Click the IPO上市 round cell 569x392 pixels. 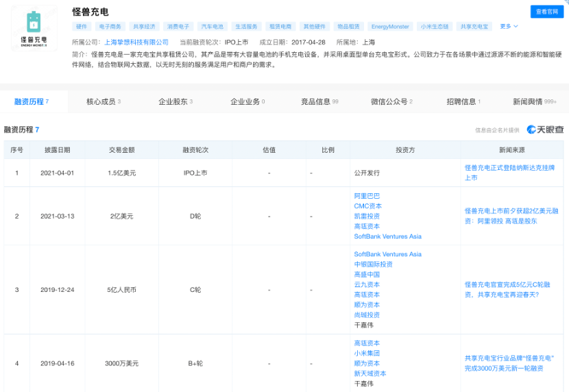coord(195,173)
